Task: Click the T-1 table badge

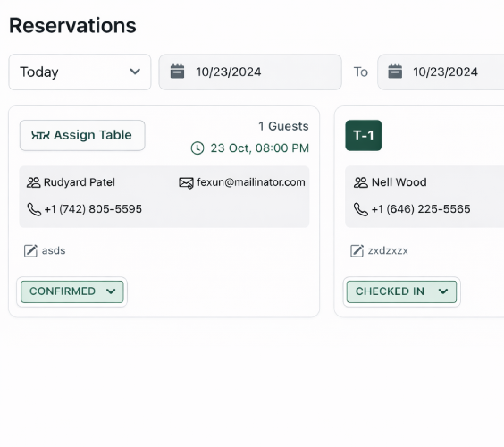Action: coord(364,135)
